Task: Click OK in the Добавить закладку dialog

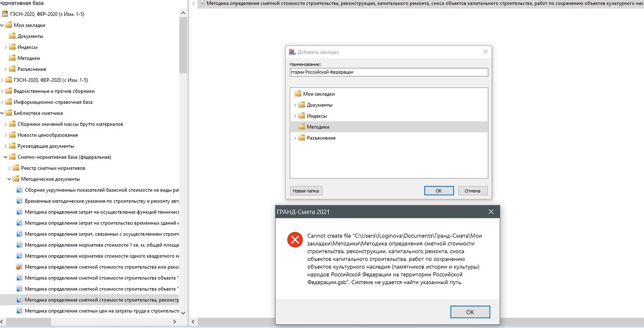Action: [x=439, y=191]
